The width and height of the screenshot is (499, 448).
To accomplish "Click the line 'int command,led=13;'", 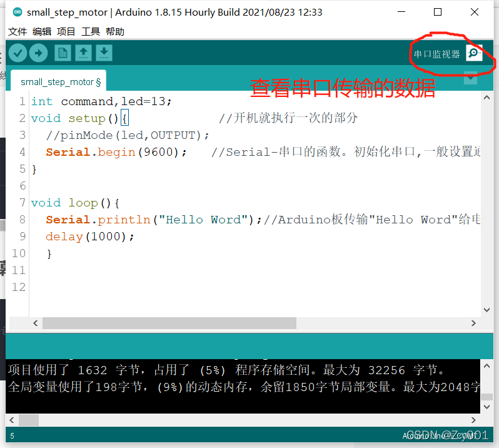I will [101, 101].
